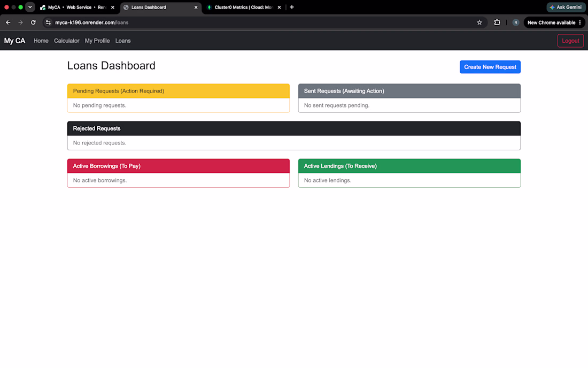The image size is (588, 368).
Task: Close the MyCA Web Service tab
Action: click(112, 7)
